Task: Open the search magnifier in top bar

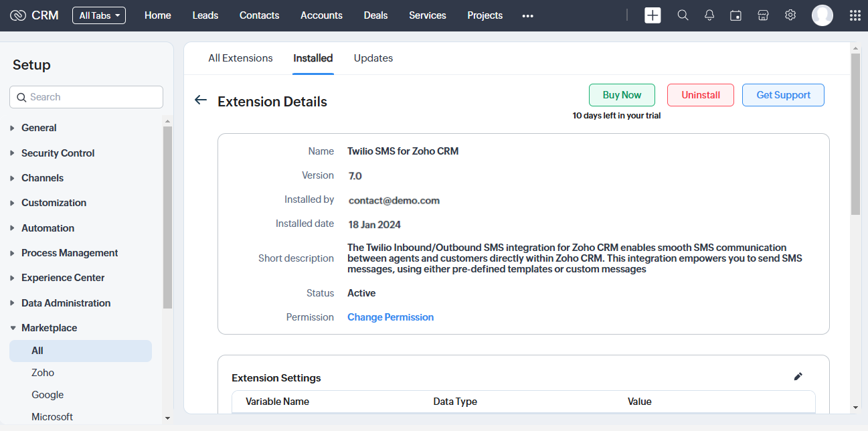Action: pyautogui.click(x=683, y=15)
